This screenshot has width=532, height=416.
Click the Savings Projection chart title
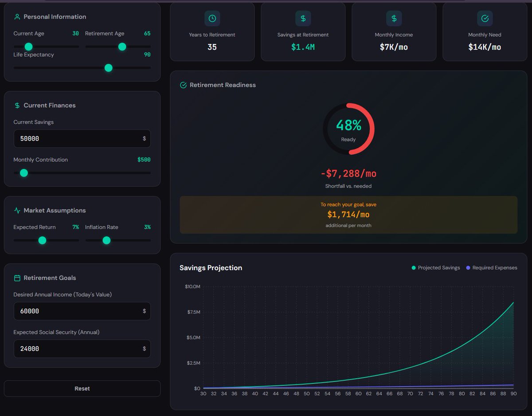click(211, 268)
